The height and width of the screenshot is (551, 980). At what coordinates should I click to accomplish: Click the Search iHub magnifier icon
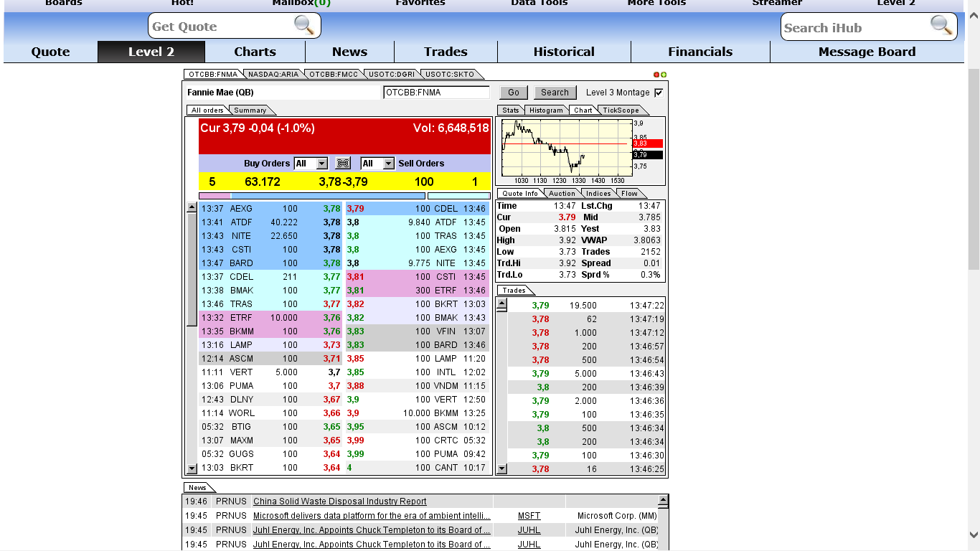coord(941,25)
